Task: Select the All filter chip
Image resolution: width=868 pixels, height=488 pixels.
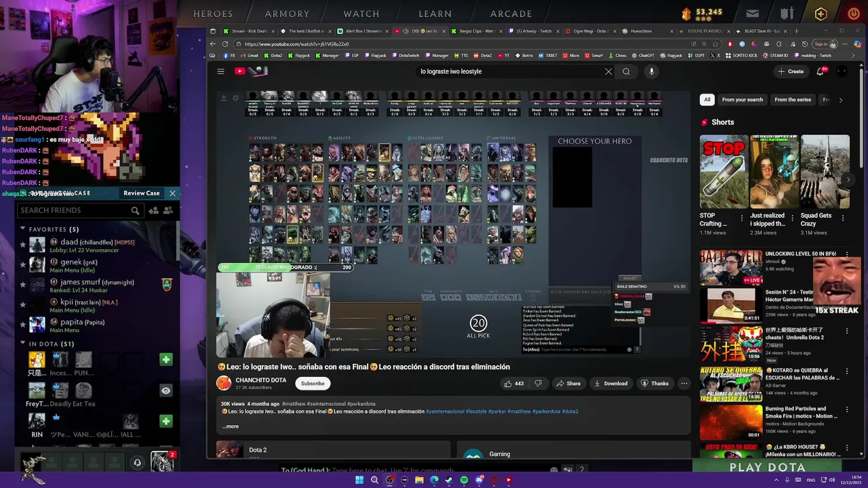Action: tap(707, 100)
